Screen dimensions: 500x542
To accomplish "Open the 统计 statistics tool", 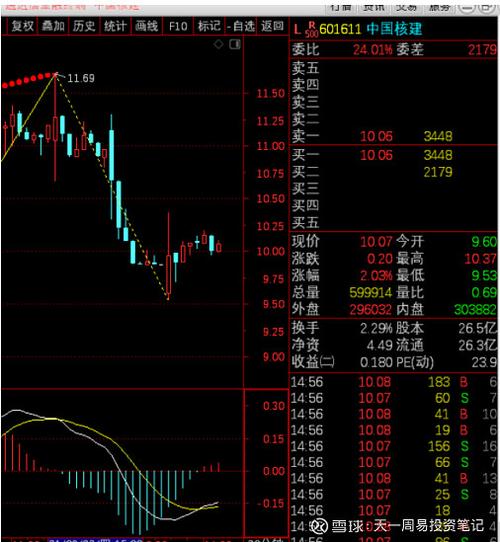I will click(x=115, y=26).
